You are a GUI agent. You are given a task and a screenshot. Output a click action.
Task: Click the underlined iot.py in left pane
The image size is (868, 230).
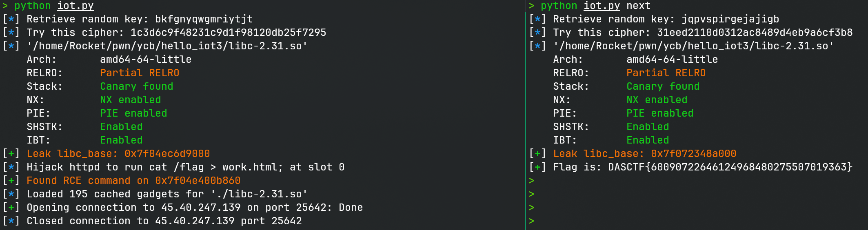(75, 6)
